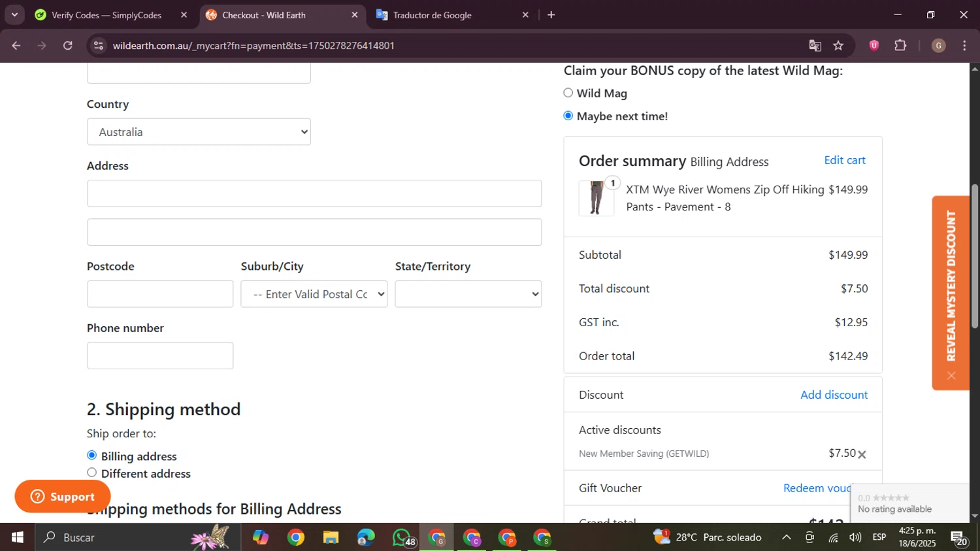Viewport: 980px width, 551px height.
Task: Open the Windows Start menu
Action: [18, 537]
